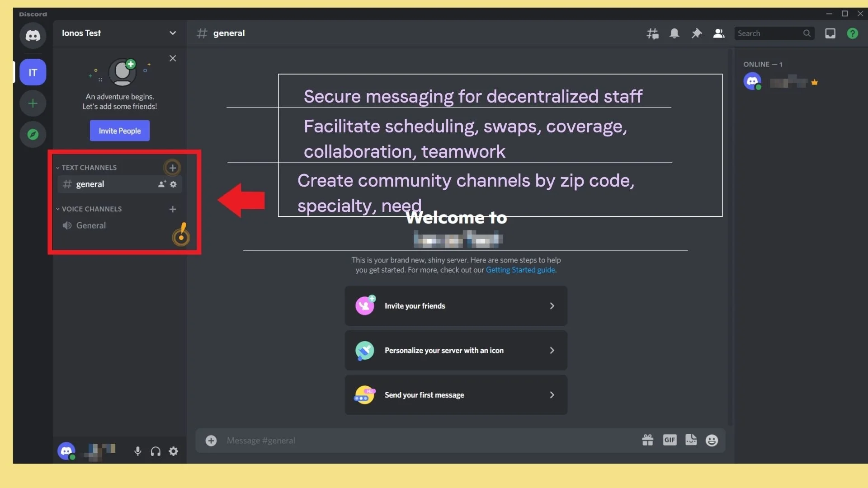The image size is (868, 488).
Task: Click the ONLINE — 1 member heading
Action: point(763,64)
